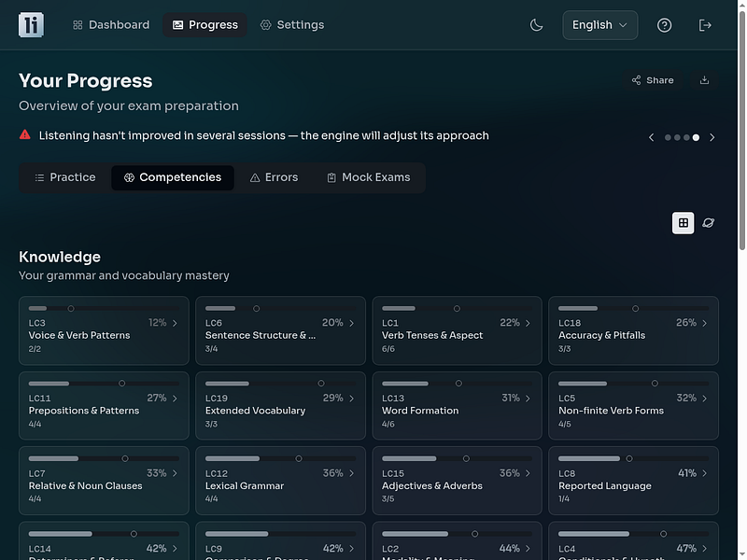Click the LC13 Word Formation title
The image size is (747, 560).
coord(420,411)
